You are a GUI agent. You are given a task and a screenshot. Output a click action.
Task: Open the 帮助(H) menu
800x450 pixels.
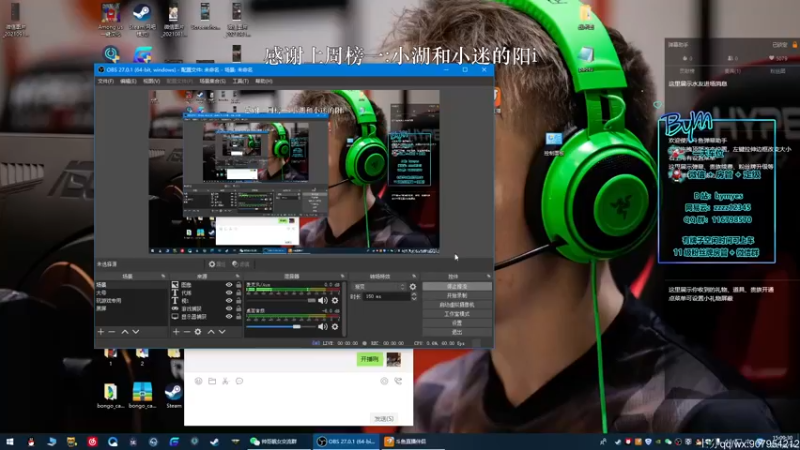[x=264, y=81]
